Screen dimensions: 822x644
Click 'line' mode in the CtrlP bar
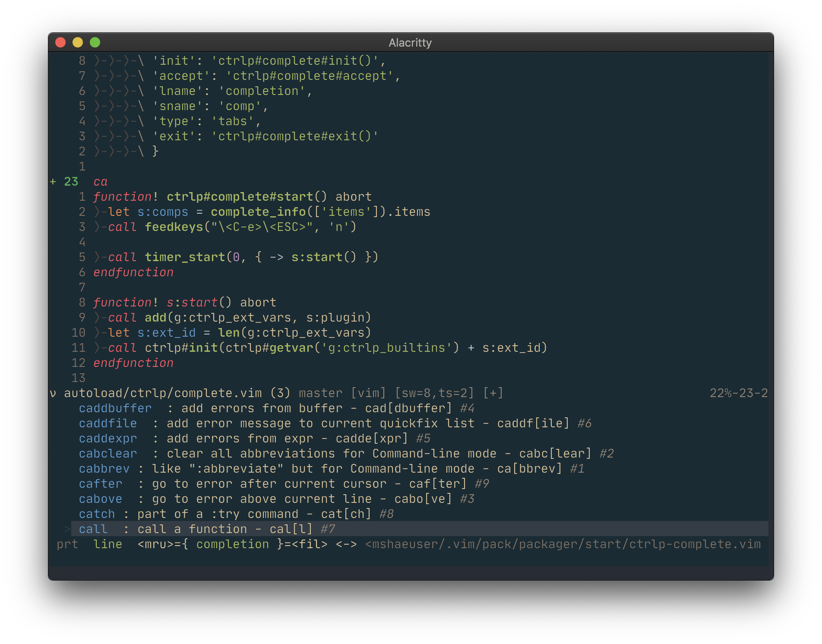pyautogui.click(x=108, y=544)
